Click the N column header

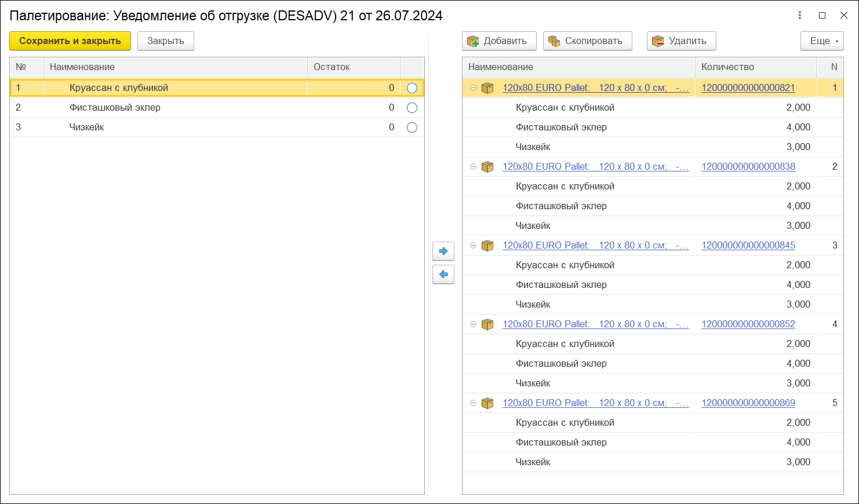click(x=830, y=67)
